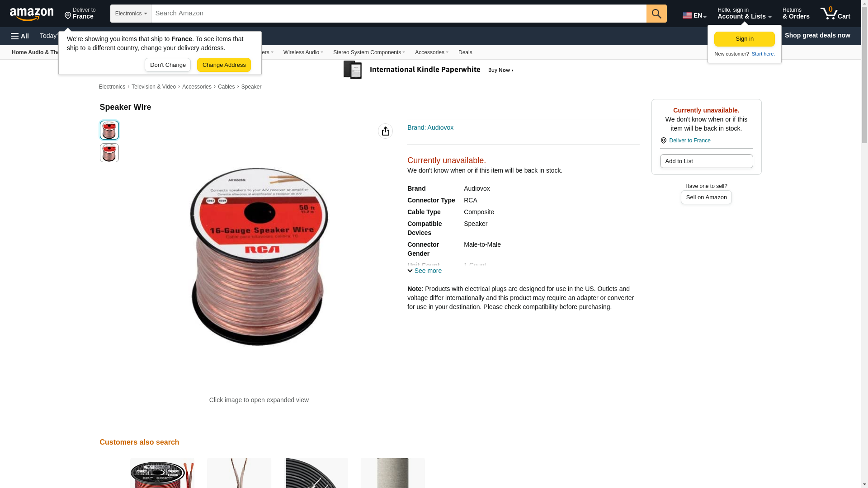Click the Don't Change button
868x488 pixels.
pos(168,65)
